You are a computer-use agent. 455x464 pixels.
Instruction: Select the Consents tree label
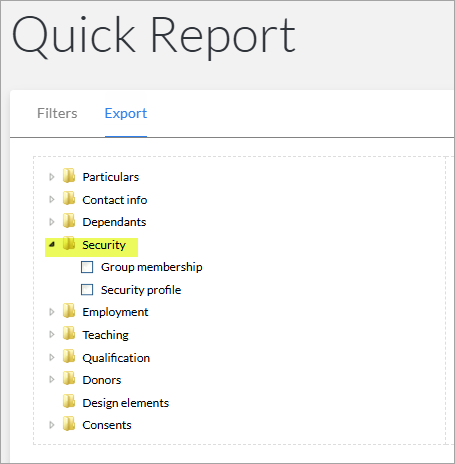pos(107,425)
